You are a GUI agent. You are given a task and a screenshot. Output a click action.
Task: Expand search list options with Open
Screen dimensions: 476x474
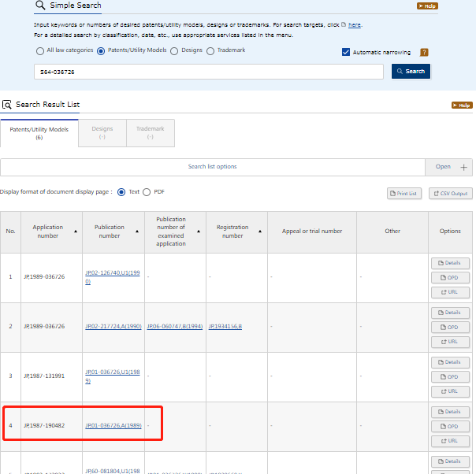click(448, 167)
